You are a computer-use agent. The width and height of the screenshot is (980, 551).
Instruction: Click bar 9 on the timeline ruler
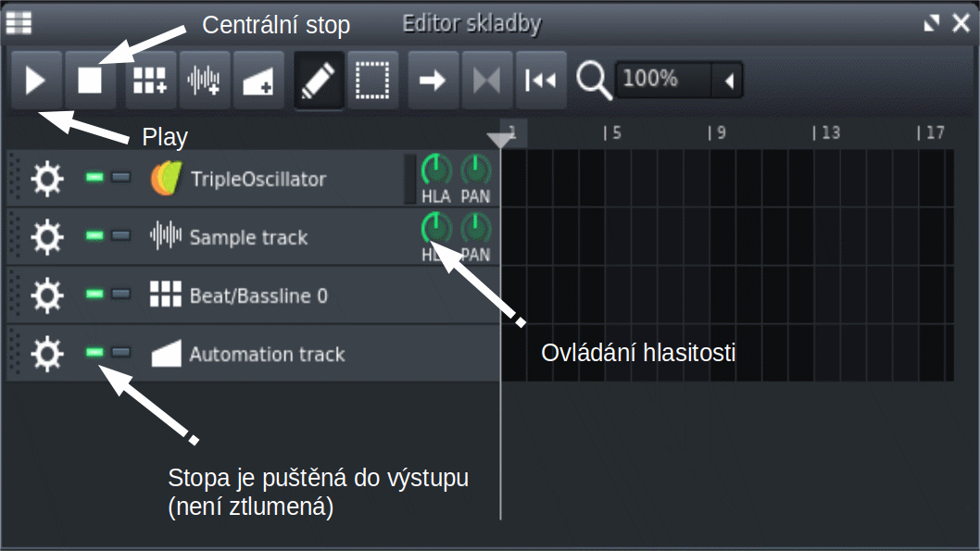[719, 133]
